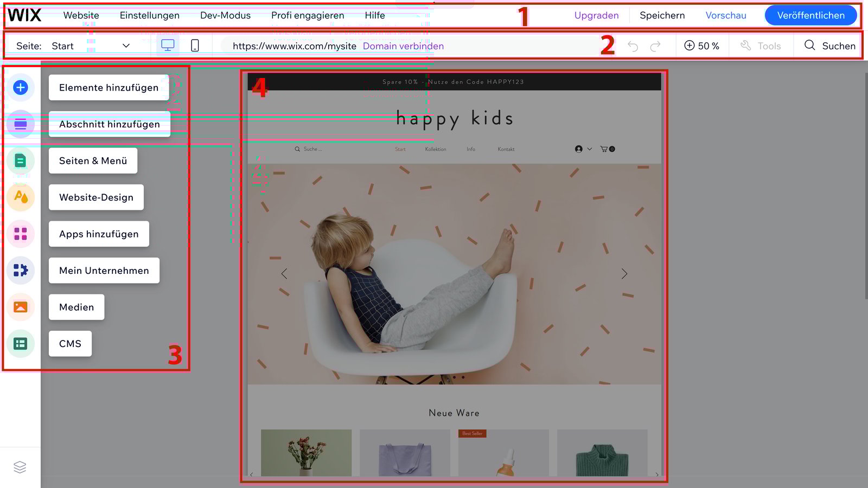Screen dimensions: 868x488
Task: Expand the Seite Start page dropdown
Action: click(x=126, y=46)
